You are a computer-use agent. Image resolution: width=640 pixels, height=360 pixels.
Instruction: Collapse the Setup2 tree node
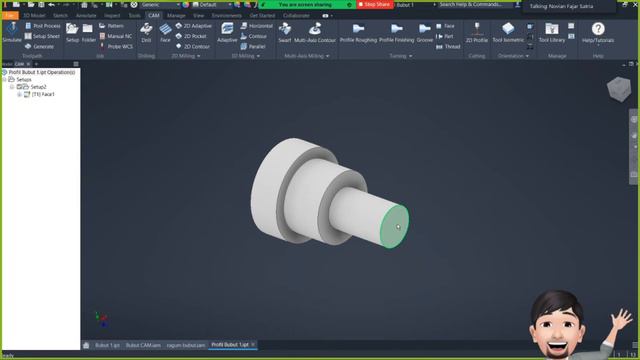(x=12, y=87)
